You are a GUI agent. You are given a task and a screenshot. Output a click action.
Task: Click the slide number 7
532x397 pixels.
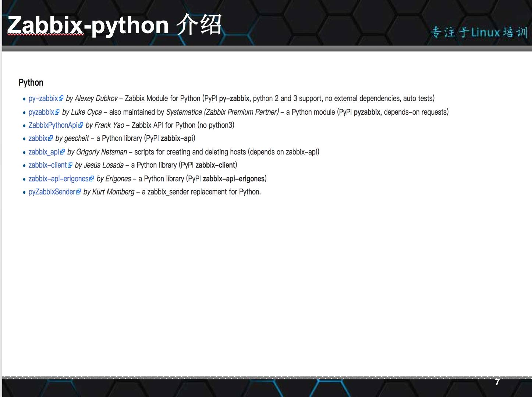pos(497,382)
